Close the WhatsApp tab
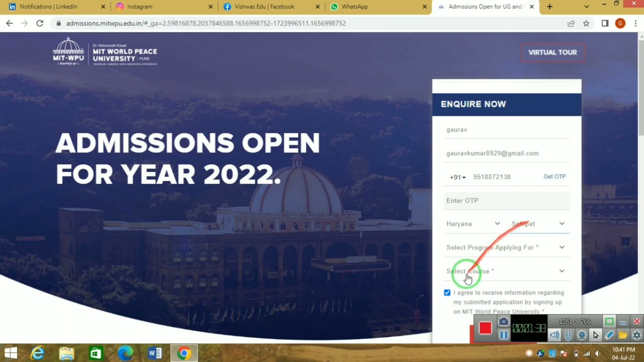The width and height of the screenshot is (644, 362). coord(425,7)
